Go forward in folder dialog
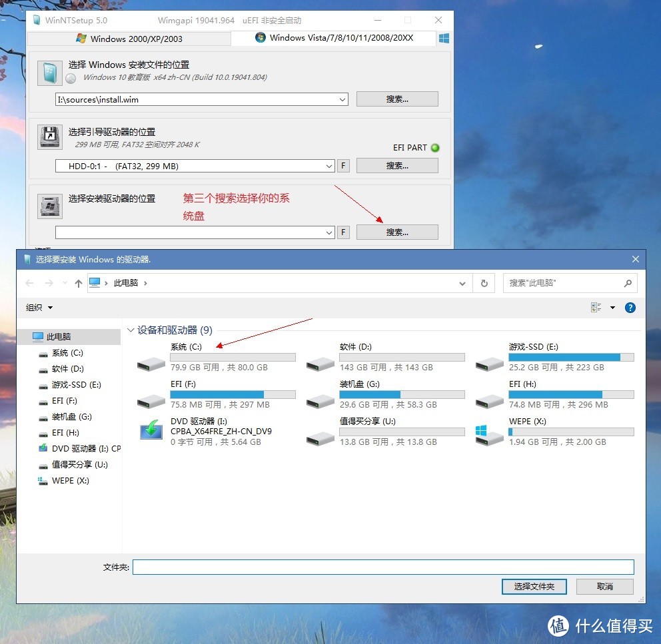 pyautogui.click(x=49, y=283)
